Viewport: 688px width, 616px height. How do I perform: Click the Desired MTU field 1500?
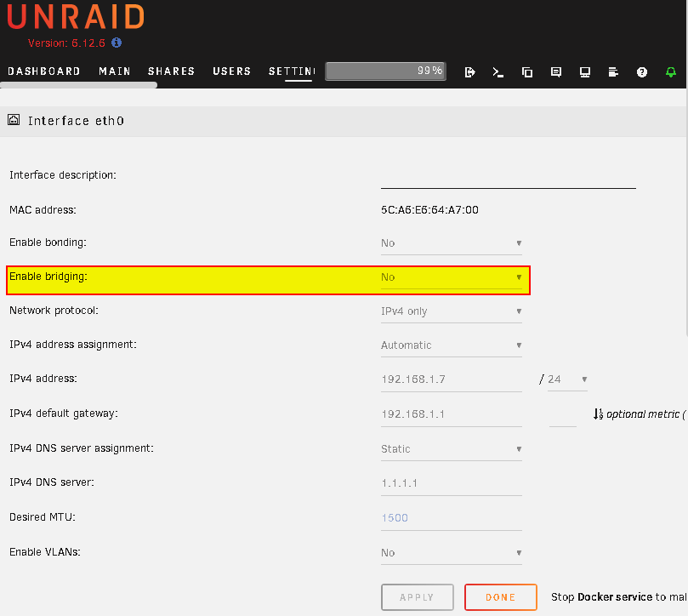tap(451, 518)
